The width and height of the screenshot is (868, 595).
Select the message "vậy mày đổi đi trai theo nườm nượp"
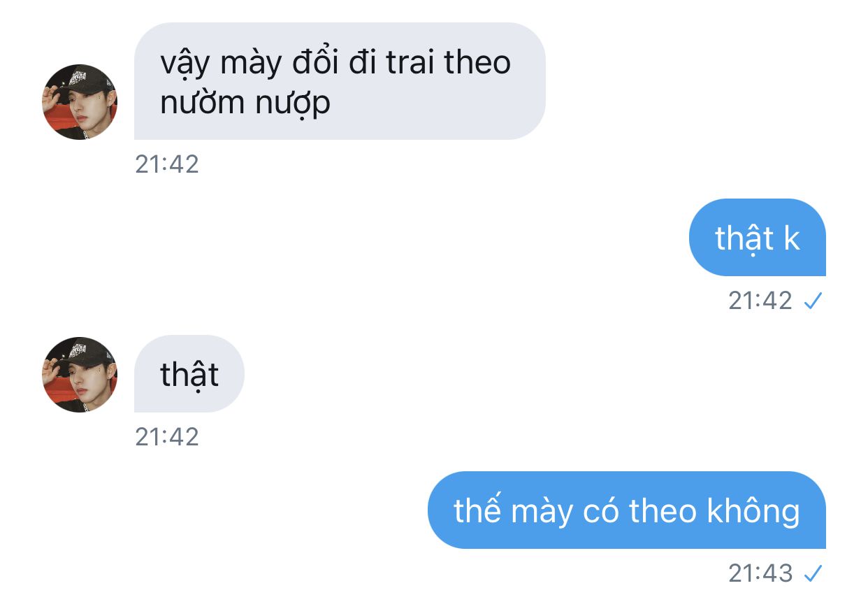coord(340,81)
